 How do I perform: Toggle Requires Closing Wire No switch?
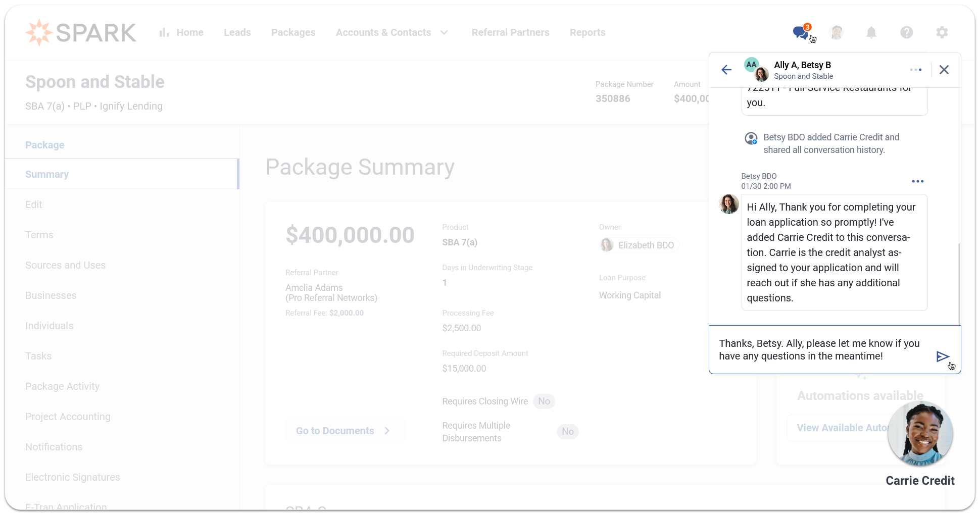pos(544,401)
